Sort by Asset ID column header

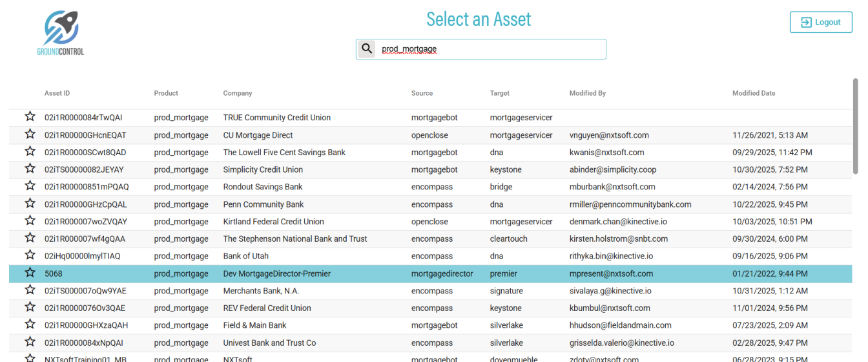(57, 93)
